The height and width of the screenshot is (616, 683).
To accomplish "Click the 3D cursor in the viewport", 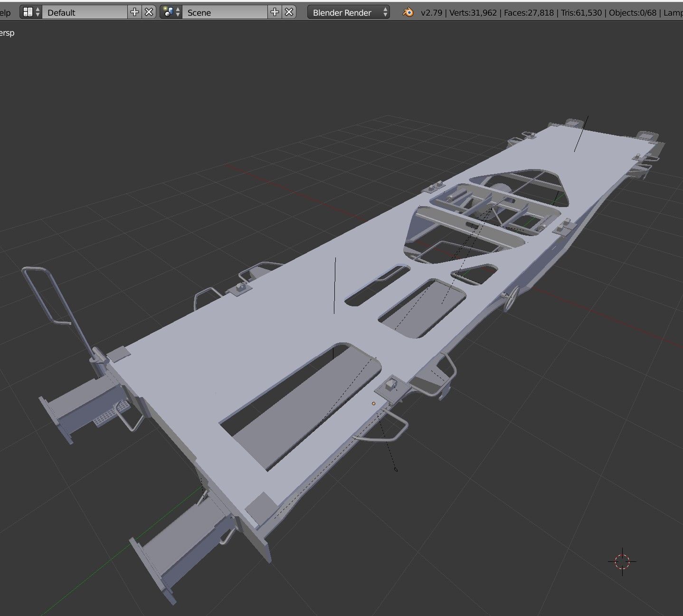I will 622,561.
